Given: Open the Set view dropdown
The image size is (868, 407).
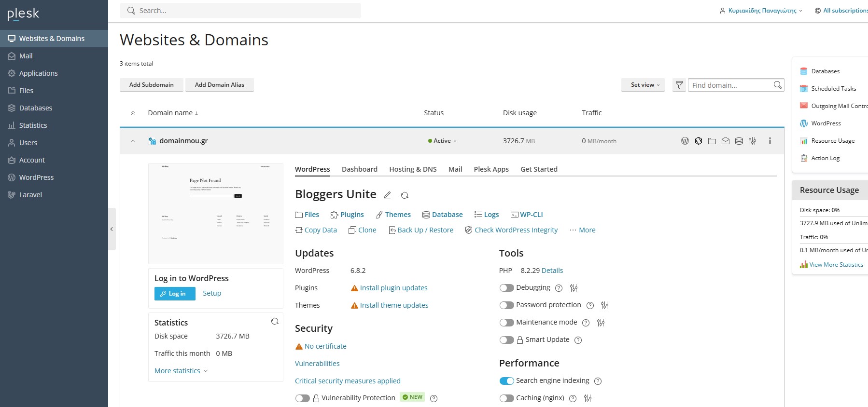Looking at the screenshot, I should coord(643,85).
